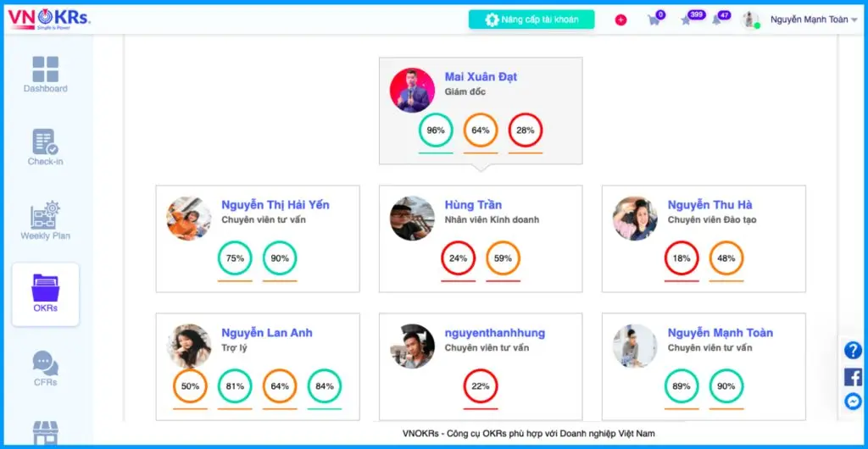Open the shopping cart icon
This screenshot has height=449, width=868.
tap(654, 20)
